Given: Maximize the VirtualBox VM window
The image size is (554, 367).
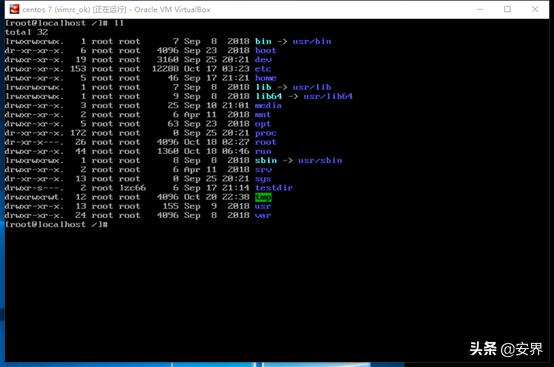Looking at the screenshot, I should click(x=507, y=9).
